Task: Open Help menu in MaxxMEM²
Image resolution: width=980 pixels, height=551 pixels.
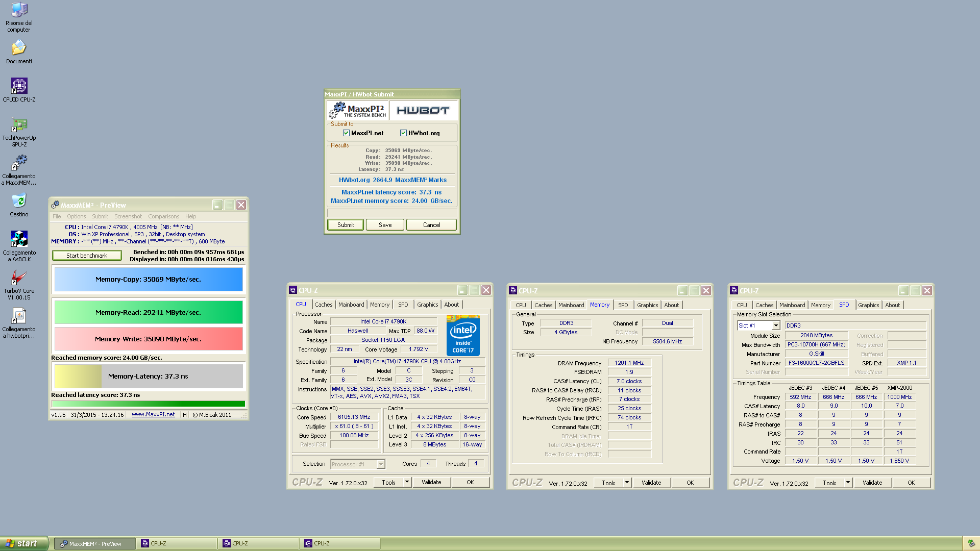Action: 191,216
